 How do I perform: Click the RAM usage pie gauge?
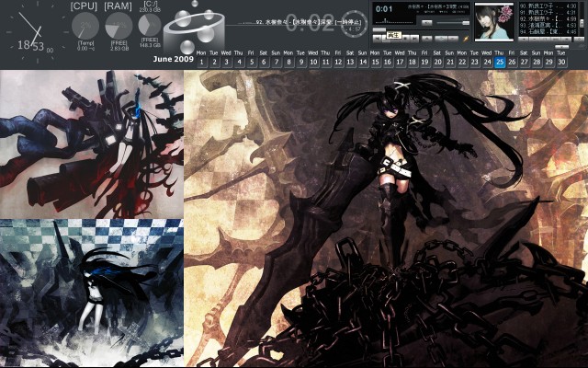click(119, 26)
